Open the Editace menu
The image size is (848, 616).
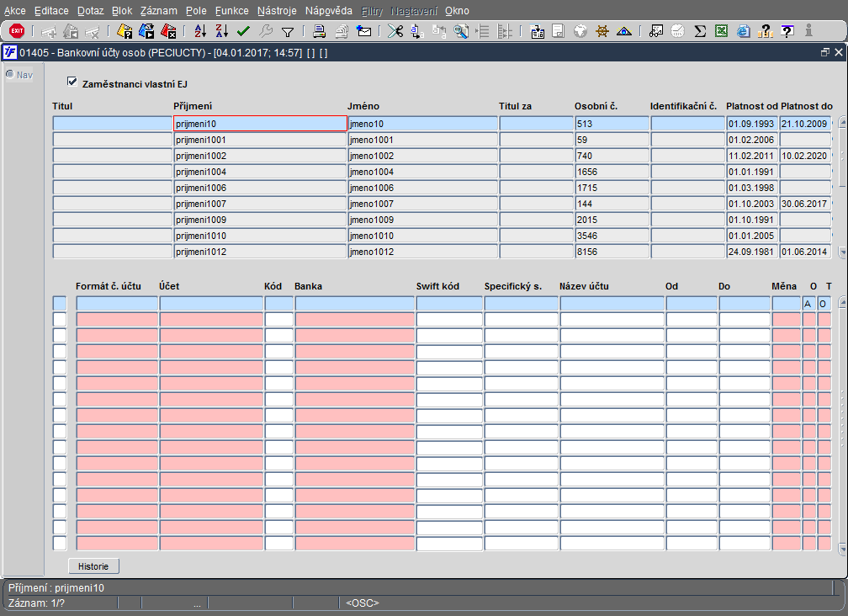pyautogui.click(x=51, y=11)
